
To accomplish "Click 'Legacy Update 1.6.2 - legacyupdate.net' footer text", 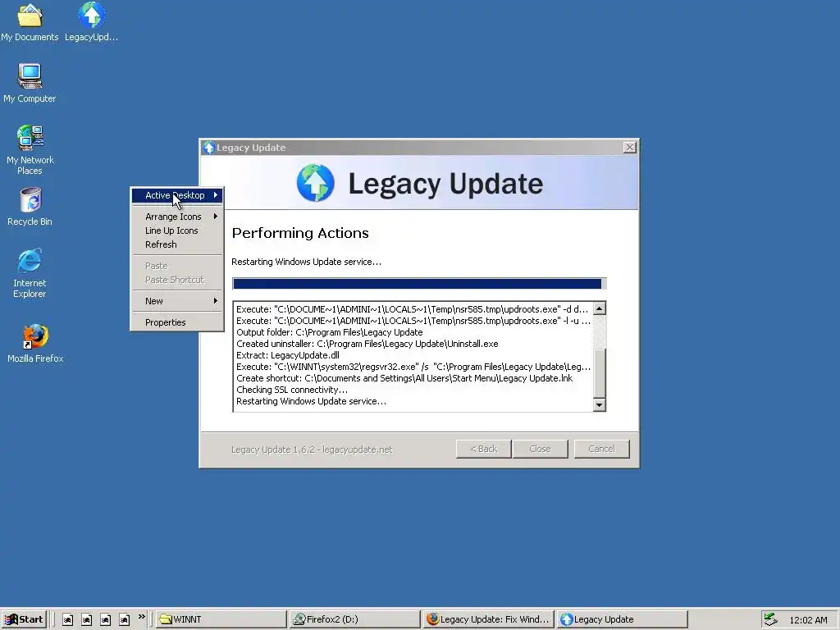I will point(312,450).
